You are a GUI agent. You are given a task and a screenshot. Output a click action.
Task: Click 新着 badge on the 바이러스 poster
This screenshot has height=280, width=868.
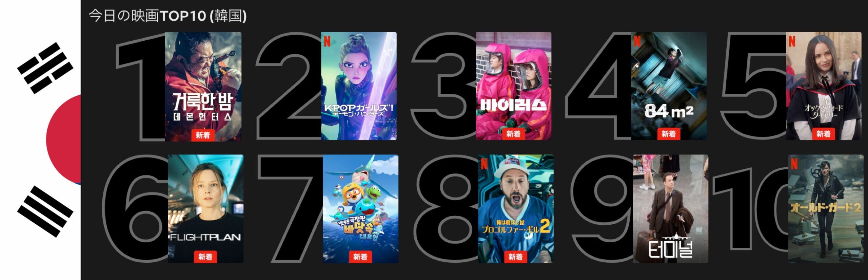click(513, 134)
